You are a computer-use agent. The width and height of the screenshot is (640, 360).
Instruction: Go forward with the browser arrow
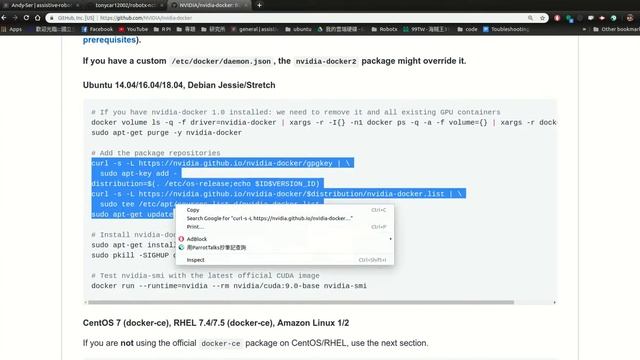[x=15, y=18]
